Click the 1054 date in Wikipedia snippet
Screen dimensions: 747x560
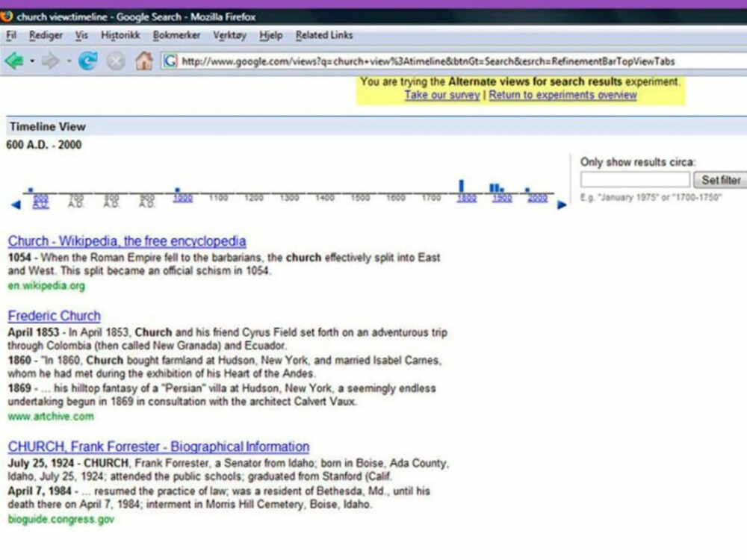coord(19,258)
